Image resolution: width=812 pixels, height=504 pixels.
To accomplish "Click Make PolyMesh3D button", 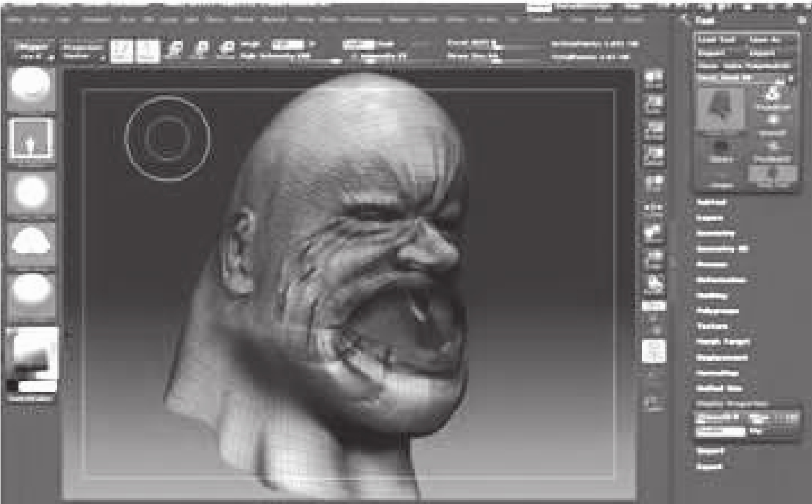I will coord(745,65).
